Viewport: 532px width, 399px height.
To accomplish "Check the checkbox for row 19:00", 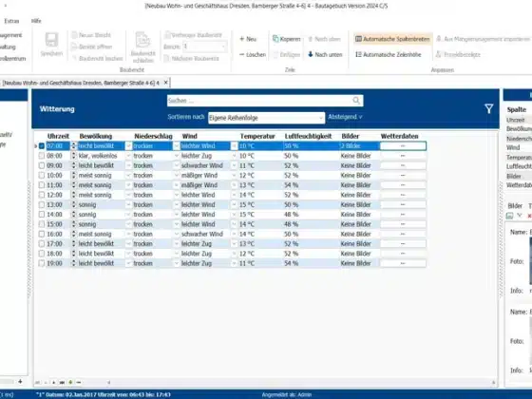I will (x=42, y=263).
